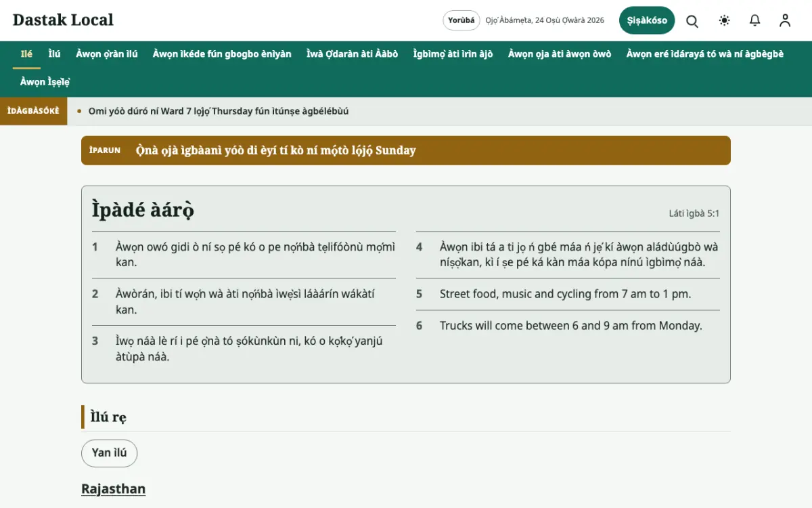Toggle the sun brightness theme icon
Screen dimensions: 812x508
725,20
